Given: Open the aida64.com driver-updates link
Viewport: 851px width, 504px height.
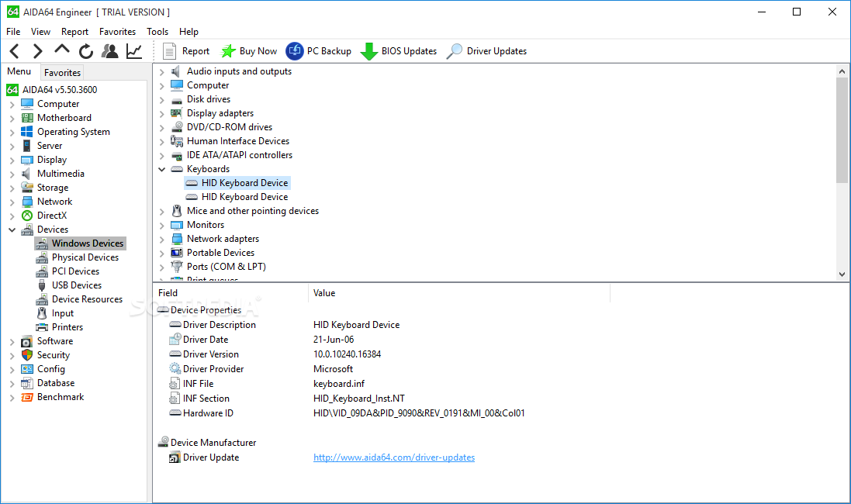Looking at the screenshot, I should click(394, 457).
